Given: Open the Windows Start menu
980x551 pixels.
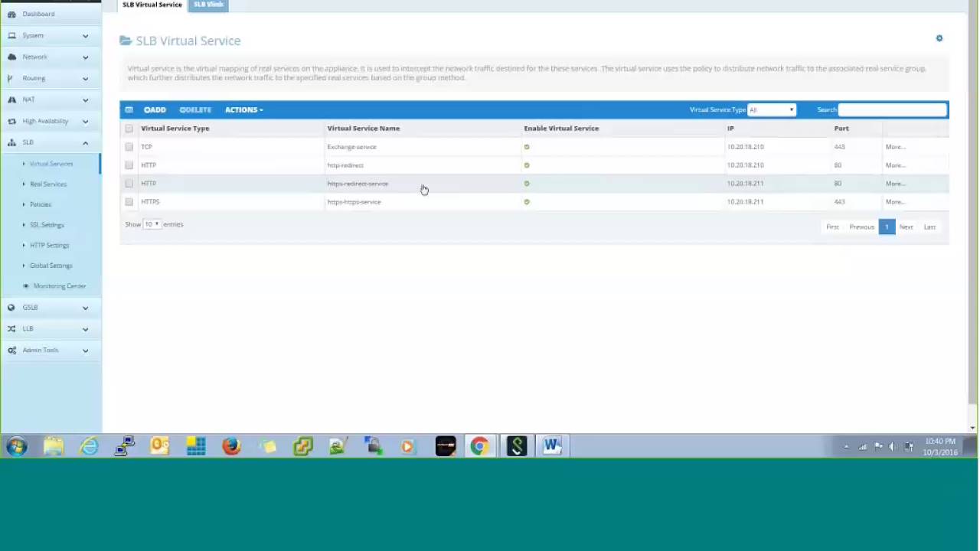Looking at the screenshot, I should coord(17,445).
